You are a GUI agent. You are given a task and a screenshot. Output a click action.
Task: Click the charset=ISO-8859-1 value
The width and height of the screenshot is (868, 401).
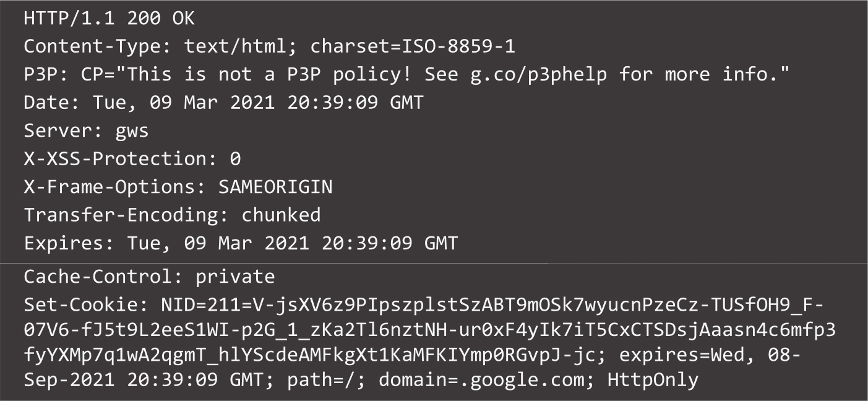[x=413, y=46]
